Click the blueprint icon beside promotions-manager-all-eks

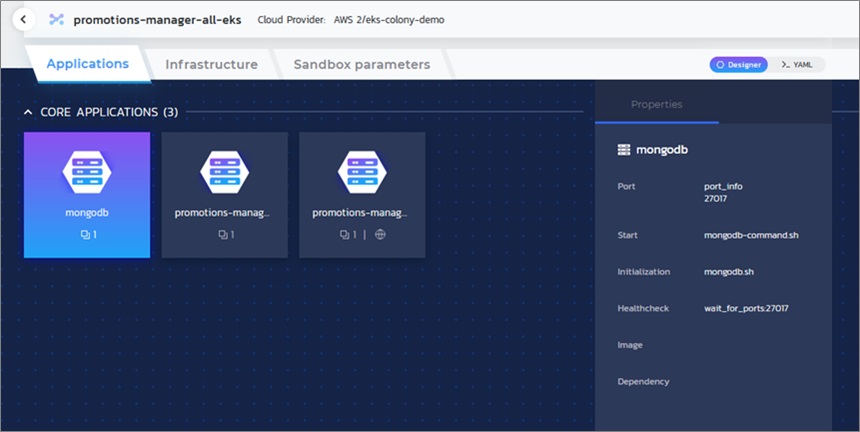[56, 20]
